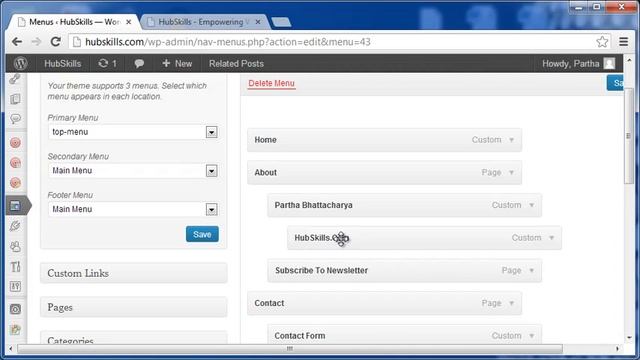The height and width of the screenshot is (360, 640).
Task: Open Related Posts in admin bar
Action: pos(236,64)
